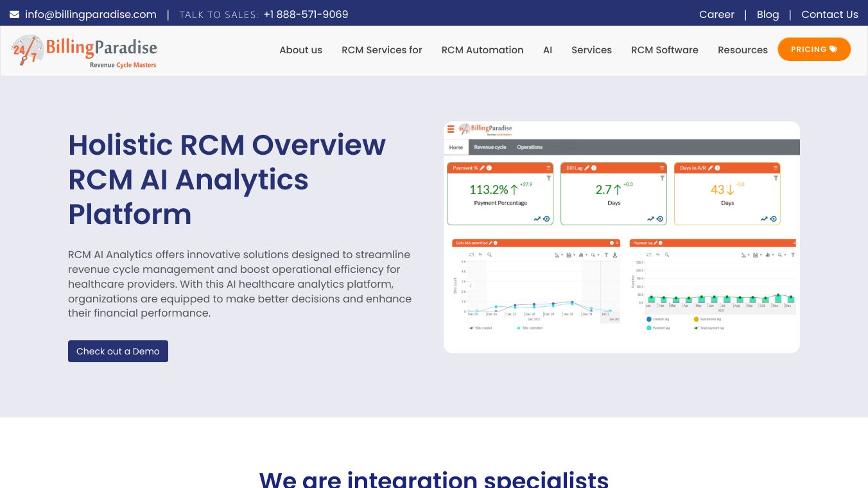Screen dimensions: 868x488
Task: Click the envelope icon beside the email address
Action: [x=14, y=14]
